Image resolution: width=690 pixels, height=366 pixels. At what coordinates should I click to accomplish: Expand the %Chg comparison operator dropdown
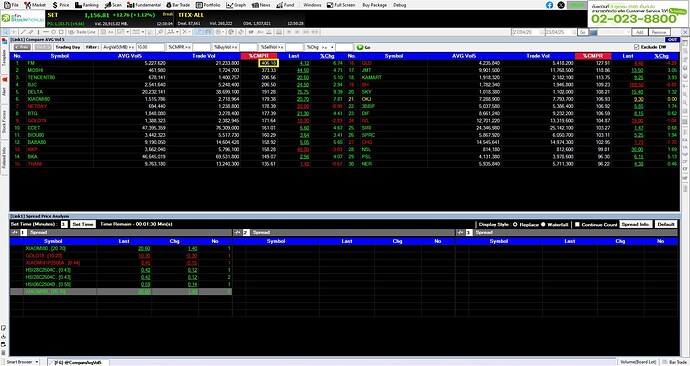click(332, 47)
